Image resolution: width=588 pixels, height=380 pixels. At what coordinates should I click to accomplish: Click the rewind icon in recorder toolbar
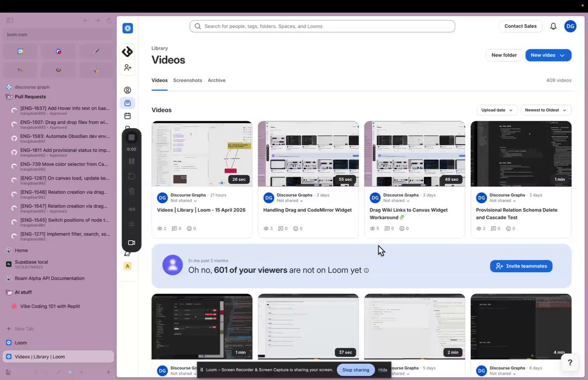click(132, 210)
